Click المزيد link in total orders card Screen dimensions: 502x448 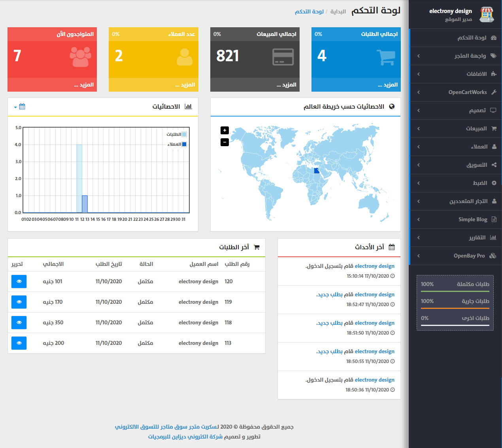pyautogui.click(x=388, y=85)
